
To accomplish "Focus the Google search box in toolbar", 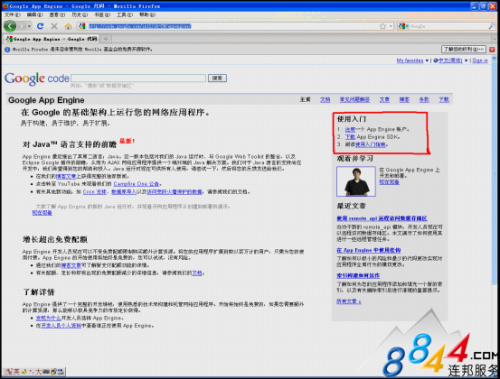I will tap(448, 26).
